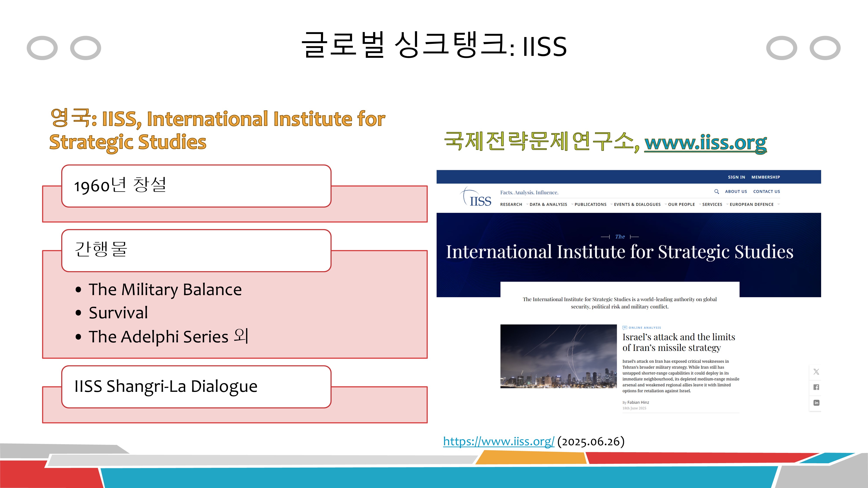Expand the arrow next to SERVICES
This screenshot has width=868, height=488.
(727, 204)
